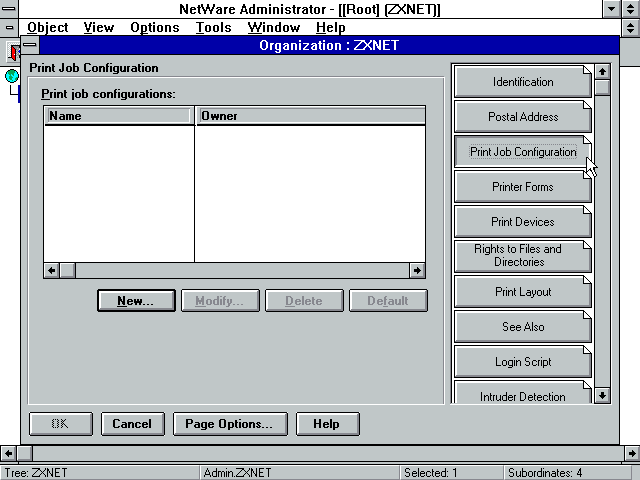This screenshot has height=480, width=640.
Task: Click the globe Root icon in tree
Action: 11,76
